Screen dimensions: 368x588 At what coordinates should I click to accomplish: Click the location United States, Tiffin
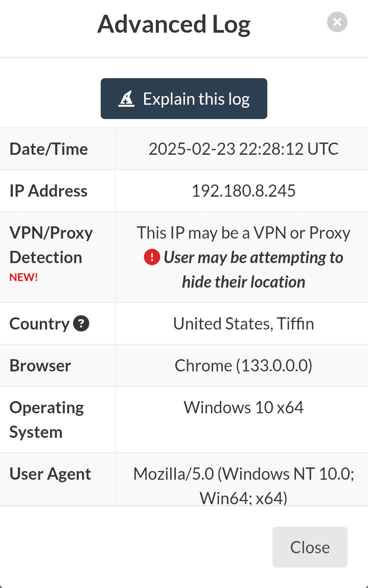tap(243, 323)
